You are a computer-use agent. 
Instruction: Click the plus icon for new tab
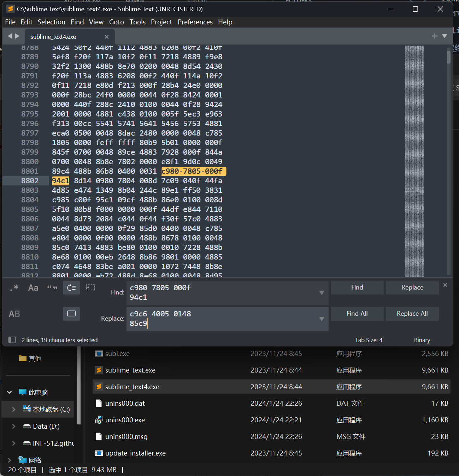point(435,36)
